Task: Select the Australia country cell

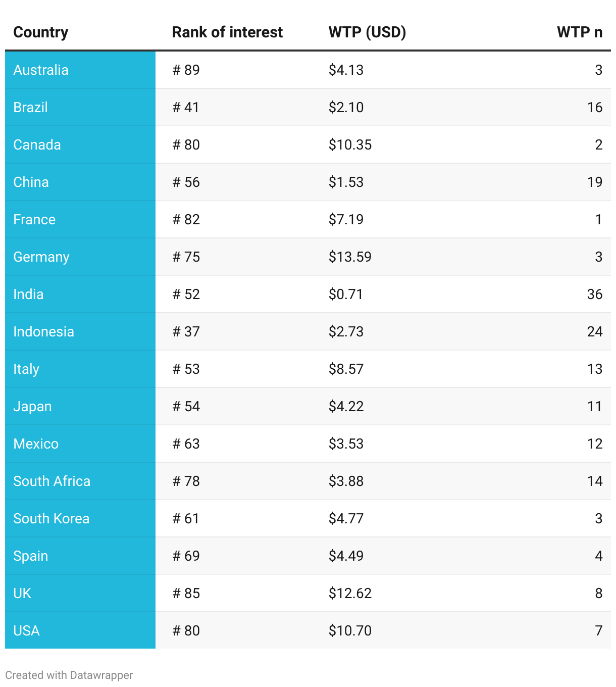Action: [x=41, y=70]
